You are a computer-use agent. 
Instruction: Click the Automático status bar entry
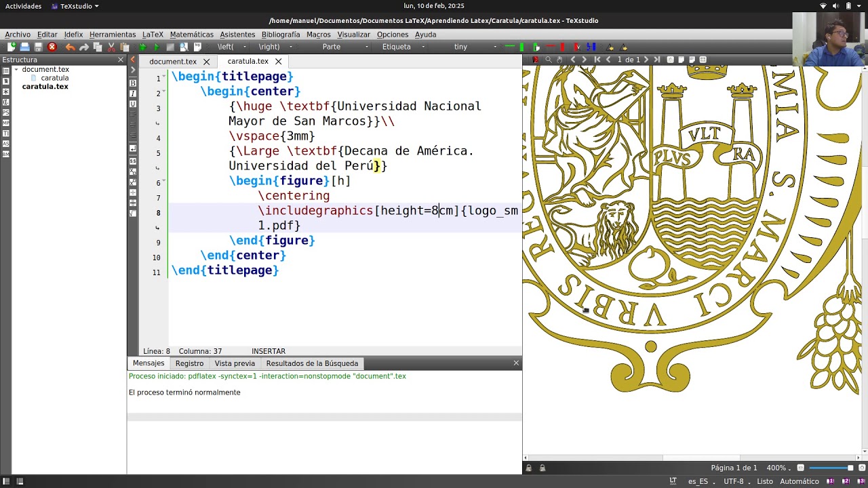click(799, 481)
